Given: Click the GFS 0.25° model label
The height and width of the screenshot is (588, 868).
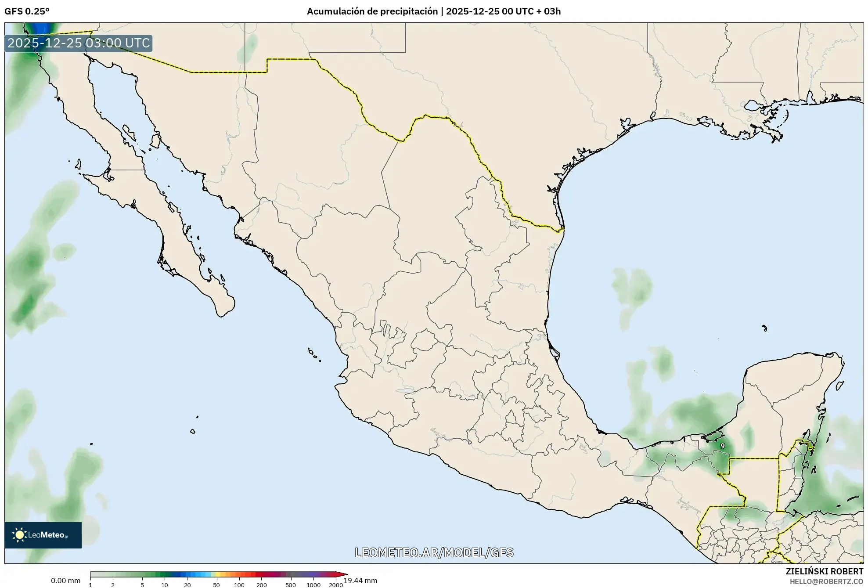Looking at the screenshot, I should pyautogui.click(x=27, y=11).
